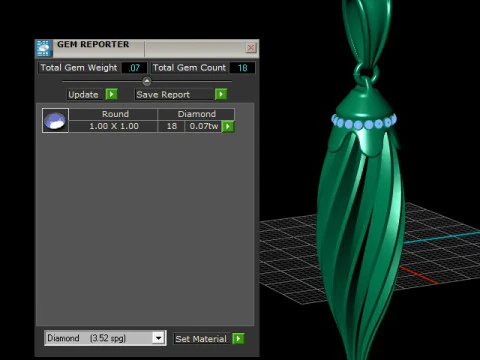Collapse the panel using the round arrow handle

[x=147, y=81]
